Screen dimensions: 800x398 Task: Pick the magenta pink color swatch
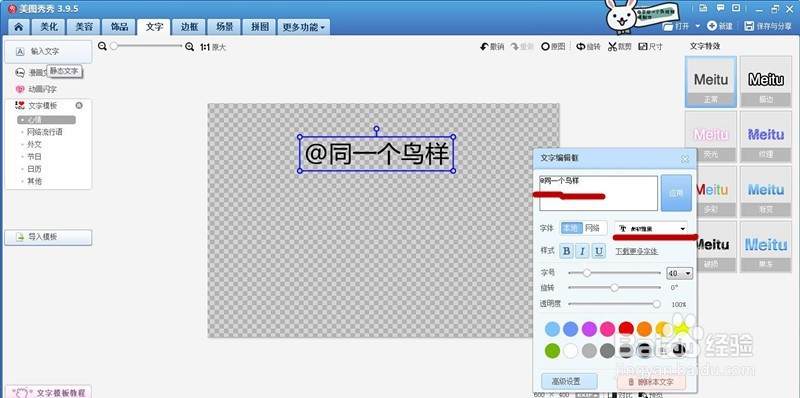coord(607,329)
